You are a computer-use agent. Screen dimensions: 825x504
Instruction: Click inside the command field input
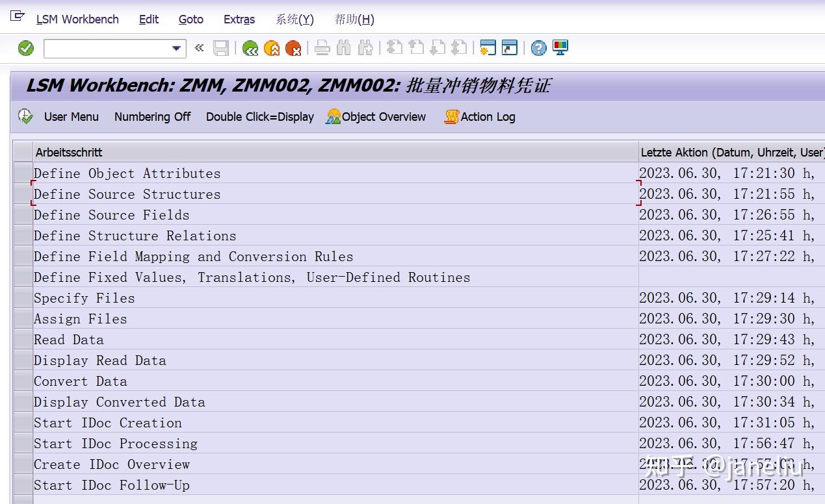tap(107, 48)
